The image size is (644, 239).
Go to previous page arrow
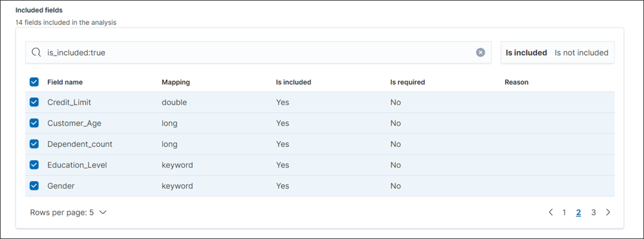pos(551,212)
